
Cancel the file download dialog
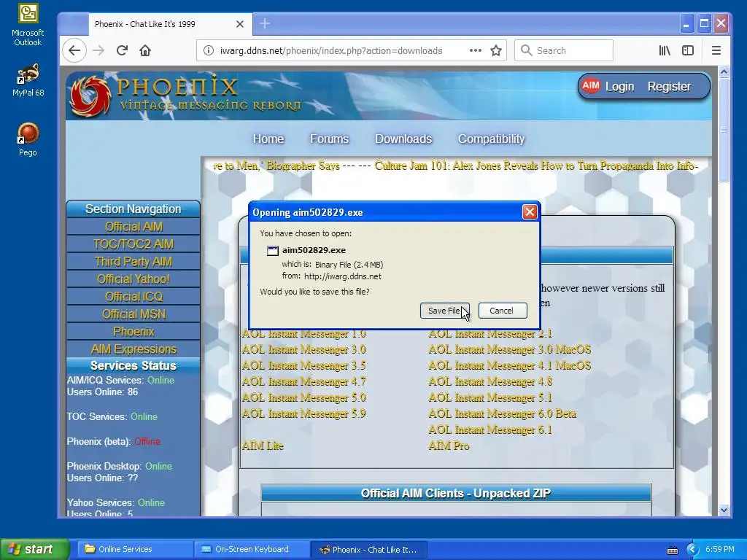(x=502, y=311)
